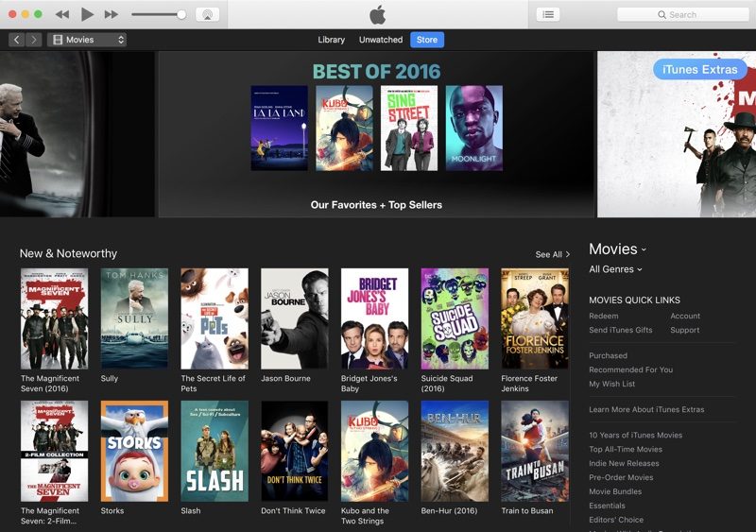Open the Train to Busan poster
Viewport: 756px width, 532px height.
click(535, 451)
